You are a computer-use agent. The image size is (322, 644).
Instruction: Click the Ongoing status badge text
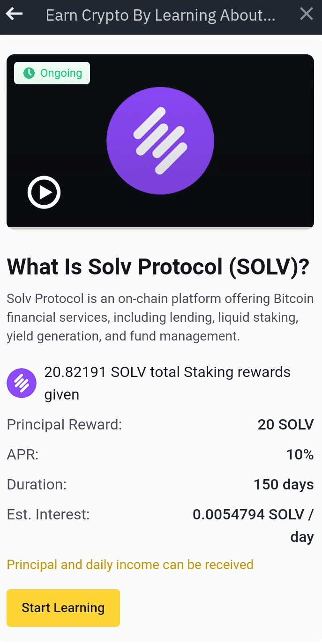point(61,73)
